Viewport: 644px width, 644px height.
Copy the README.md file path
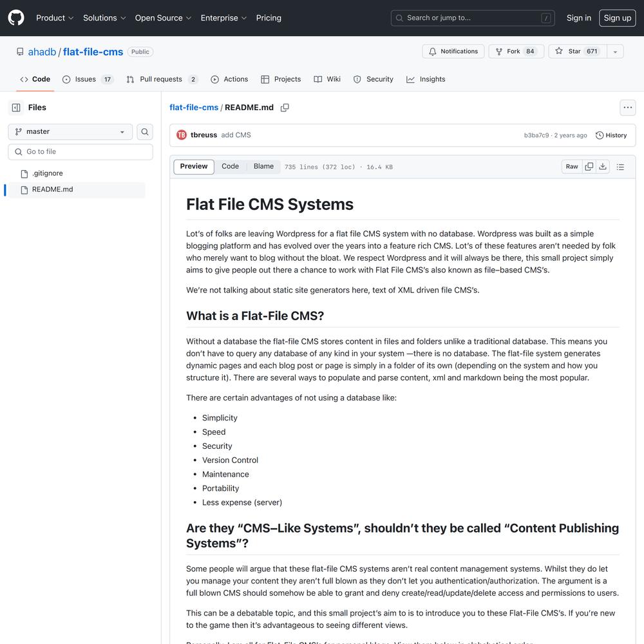click(x=285, y=108)
